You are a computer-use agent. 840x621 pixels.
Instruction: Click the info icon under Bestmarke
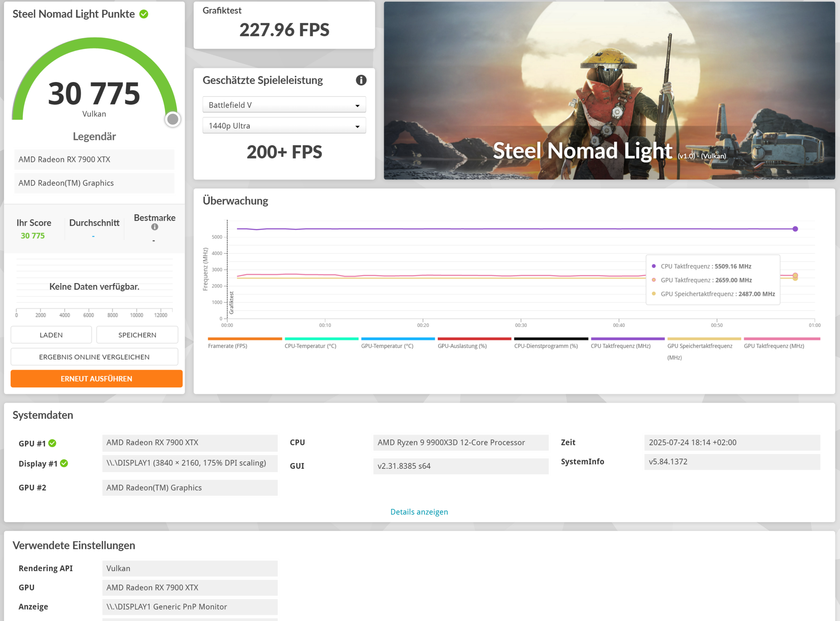click(155, 227)
